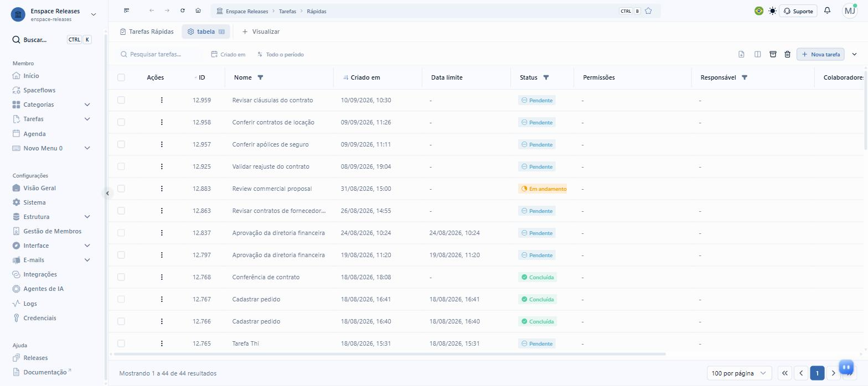
Task: Favorite this page with the star icon
Action: coord(648,11)
